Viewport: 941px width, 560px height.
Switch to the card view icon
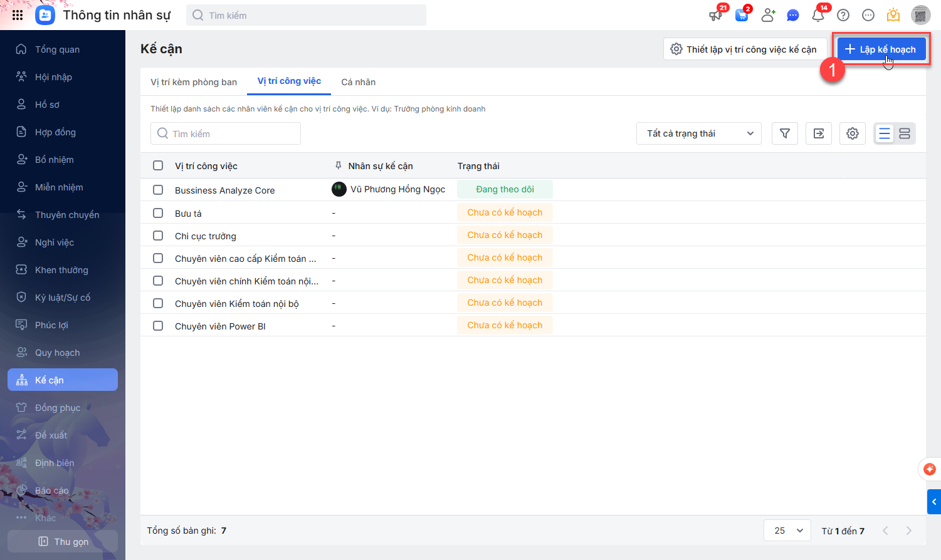[x=905, y=133]
